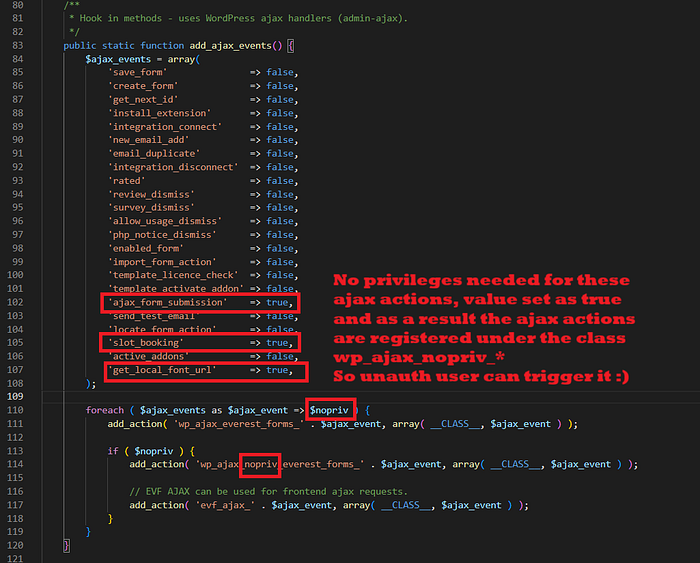Click the 'slot_booking' array key

pos(146,343)
